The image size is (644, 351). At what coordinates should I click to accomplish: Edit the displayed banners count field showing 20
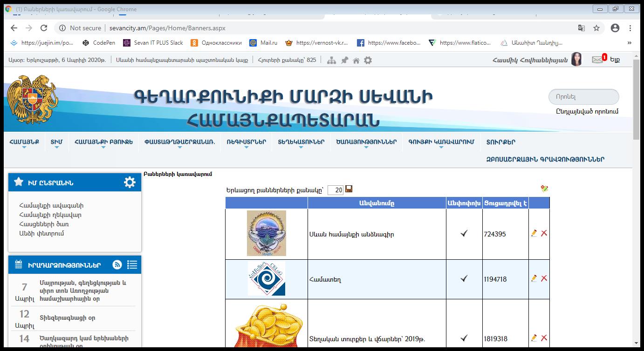[336, 190]
